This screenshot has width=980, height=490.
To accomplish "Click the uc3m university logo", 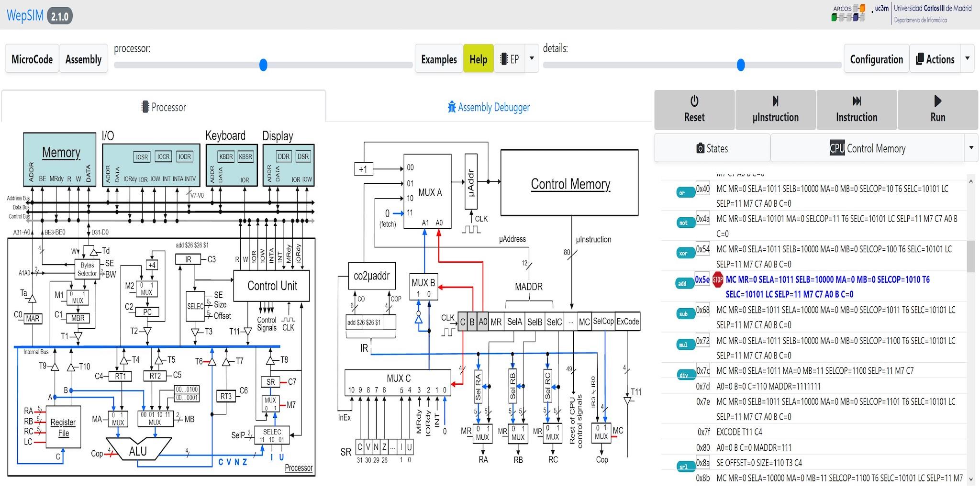I will tap(923, 13).
